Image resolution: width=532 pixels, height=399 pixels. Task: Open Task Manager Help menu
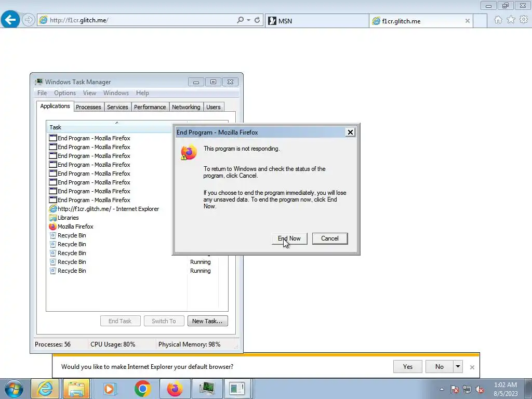(x=142, y=93)
